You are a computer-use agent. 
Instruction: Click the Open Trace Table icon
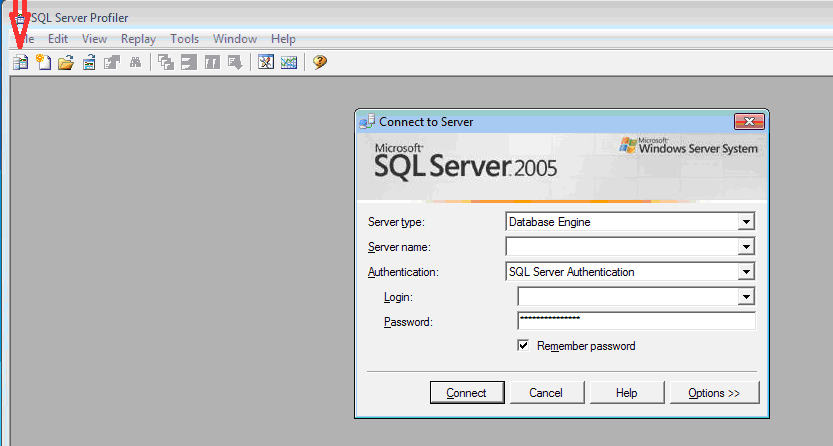tap(89, 62)
